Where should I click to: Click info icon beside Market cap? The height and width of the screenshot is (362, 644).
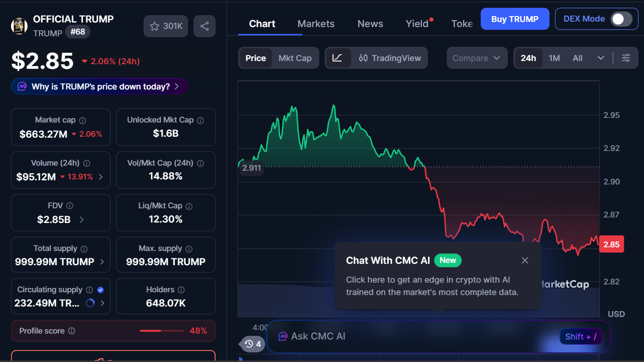point(83,120)
